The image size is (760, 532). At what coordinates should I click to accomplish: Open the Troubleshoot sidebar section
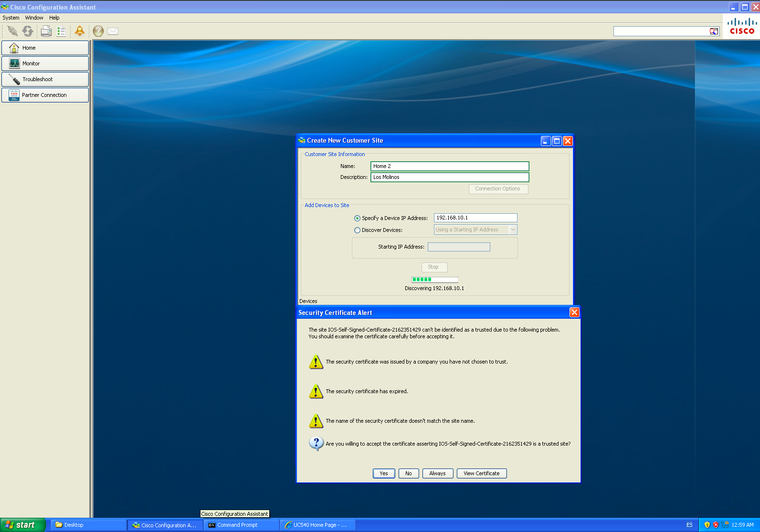coord(45,79)
